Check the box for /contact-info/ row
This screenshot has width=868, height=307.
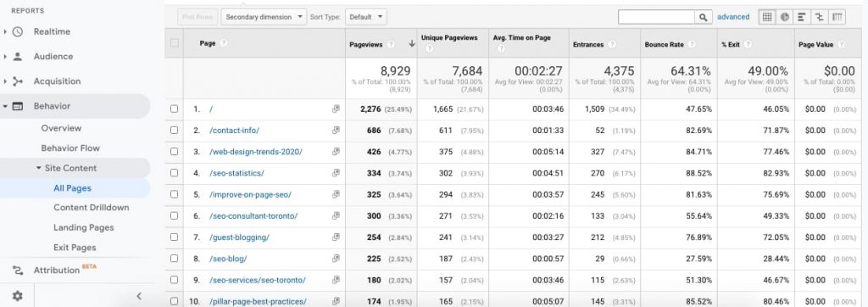[x=175, y=131]
